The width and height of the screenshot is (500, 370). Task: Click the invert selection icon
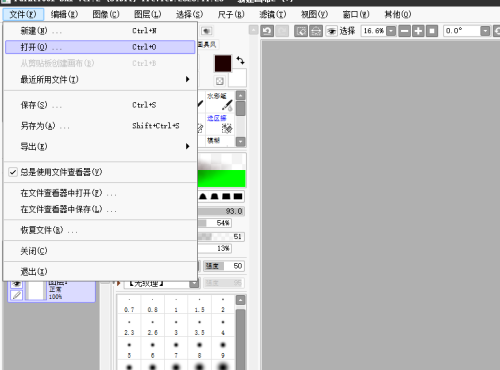pos(316,31)
